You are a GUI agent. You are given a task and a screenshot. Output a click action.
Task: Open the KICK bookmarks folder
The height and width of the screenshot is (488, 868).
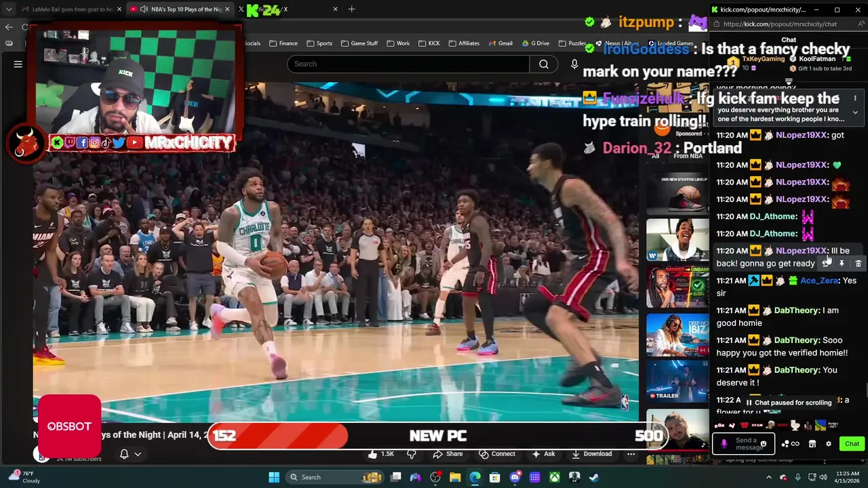pos(429,43)
